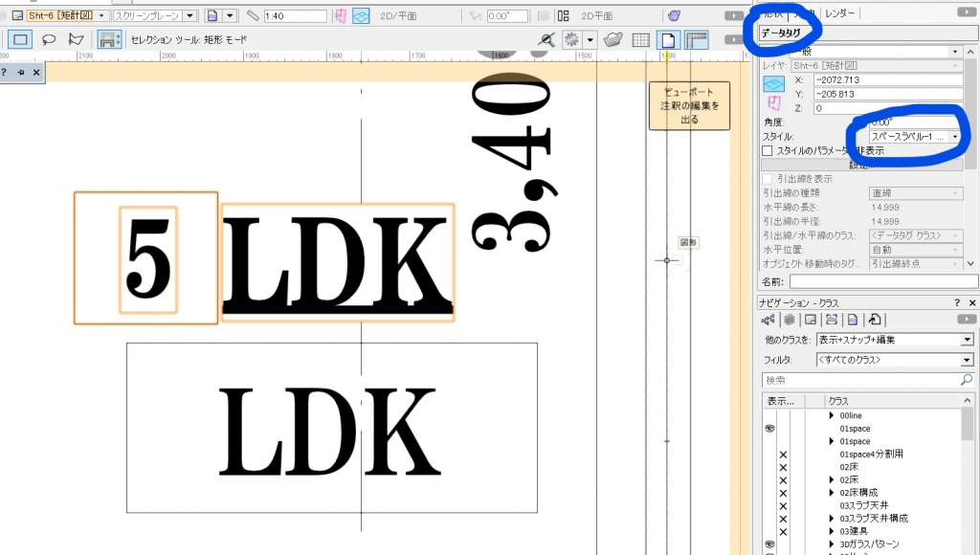Click ビューポート注釈の編集を出る button

click(689, 105)
